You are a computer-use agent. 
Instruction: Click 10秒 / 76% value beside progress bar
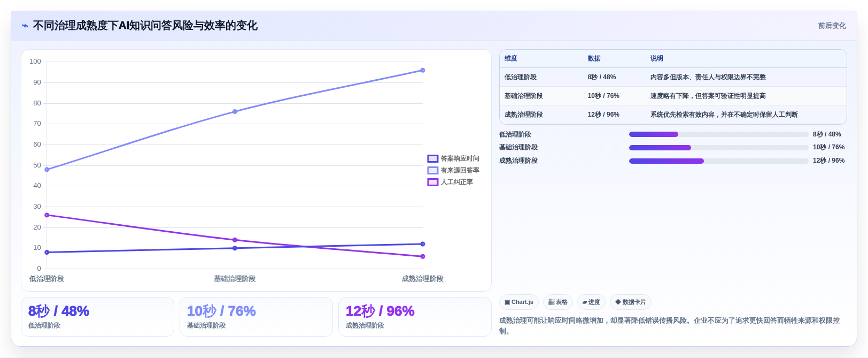(x=828, y=147)
